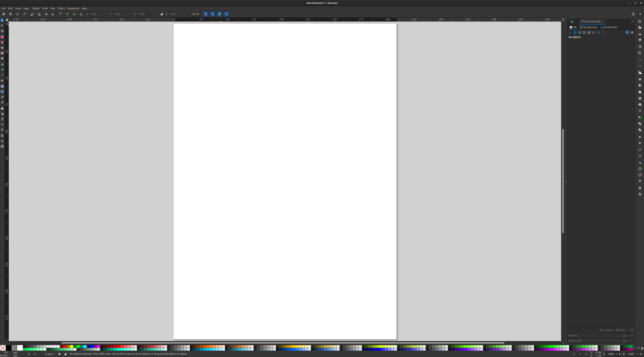Set fill to unknown paint with question mark
This screenshot has height=357, width=644.
coord(603,33)
